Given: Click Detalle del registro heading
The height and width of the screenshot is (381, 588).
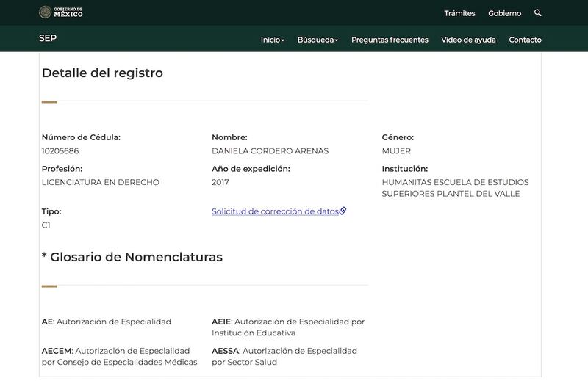Looking at the screenshot, I should 102,73.
